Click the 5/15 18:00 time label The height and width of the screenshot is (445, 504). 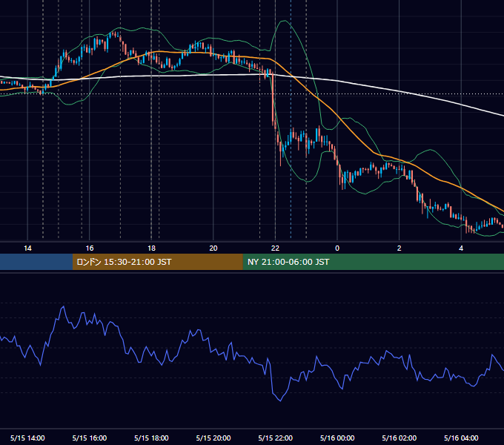(151, 438)
